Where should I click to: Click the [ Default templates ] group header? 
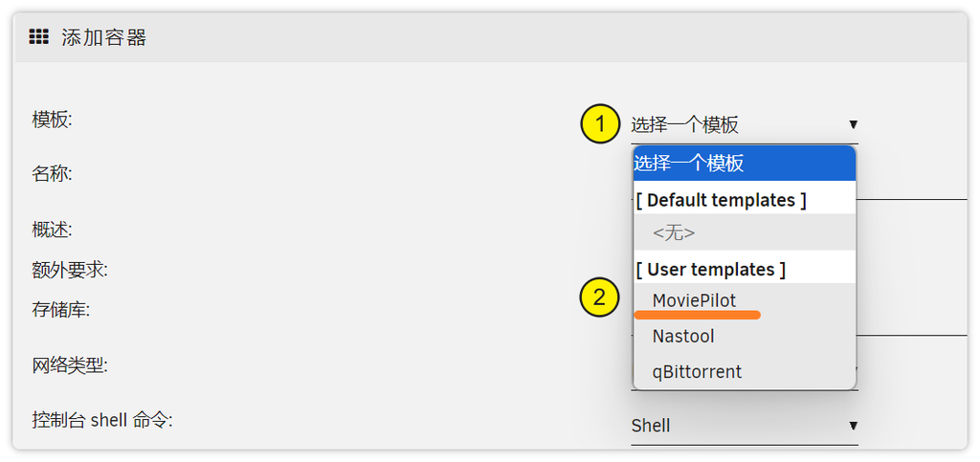click(722, 200)
